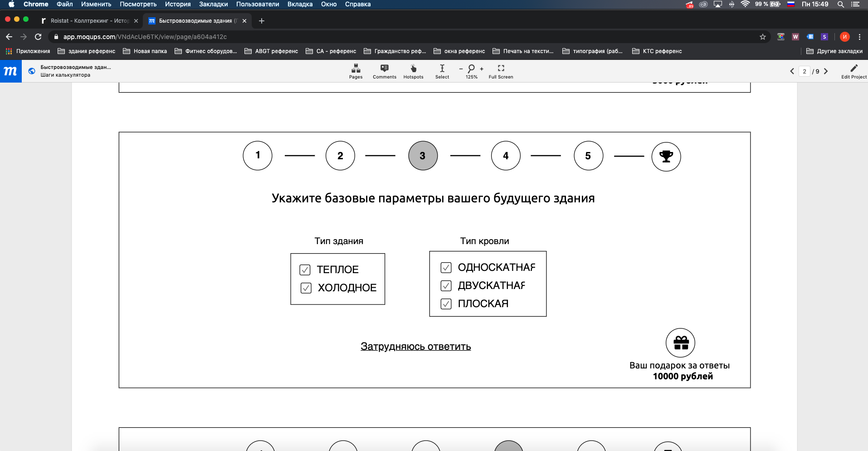Open the Apple menu
This screenshot has width=868, height=451.
point(11,4)
